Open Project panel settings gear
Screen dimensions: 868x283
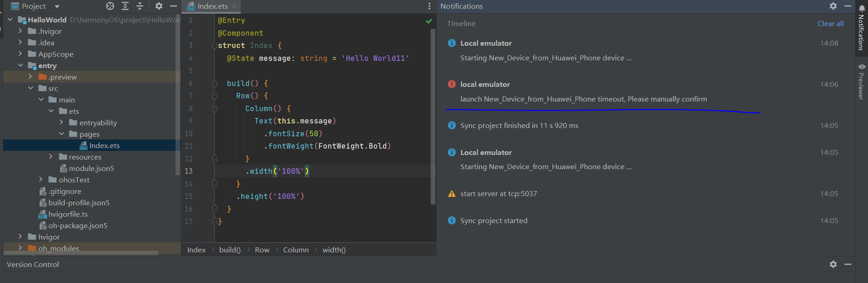pyautogui.click(x=159, y=6)
